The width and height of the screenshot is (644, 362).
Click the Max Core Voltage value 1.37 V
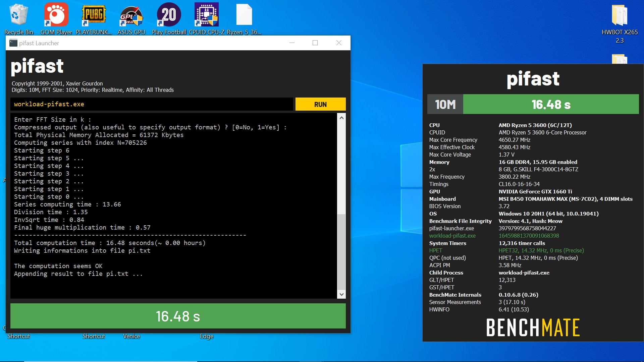pyautogui.click(x=506, y=155)
